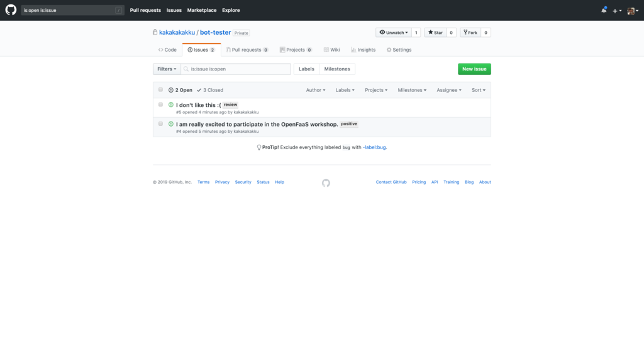Open the OpenFaaS workshop issue title
The width and height of the screenshot is (644, 352).
[257, 124]
